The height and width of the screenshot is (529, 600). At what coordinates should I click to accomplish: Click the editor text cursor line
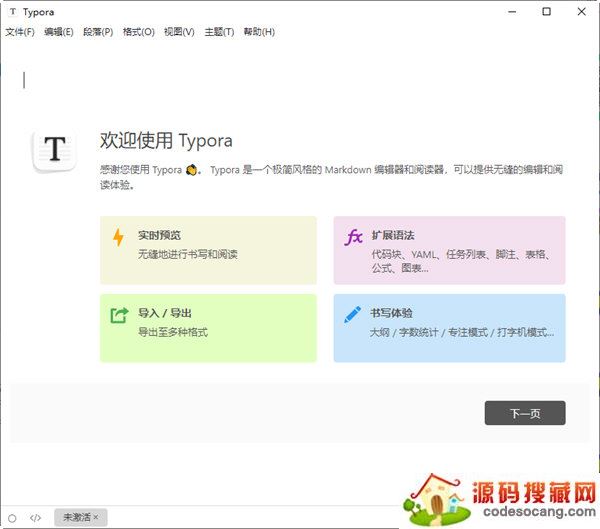click(x=24, y=80)
